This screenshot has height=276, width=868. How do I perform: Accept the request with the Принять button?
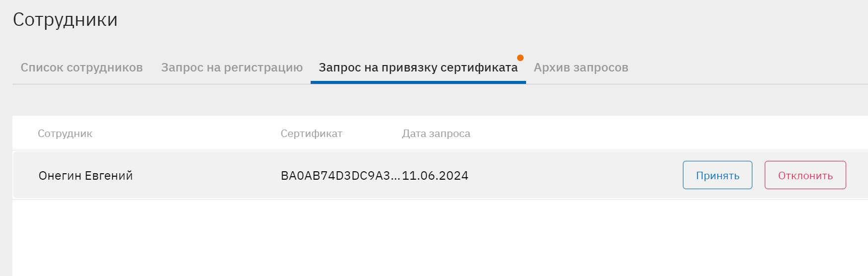coord(717,175)
